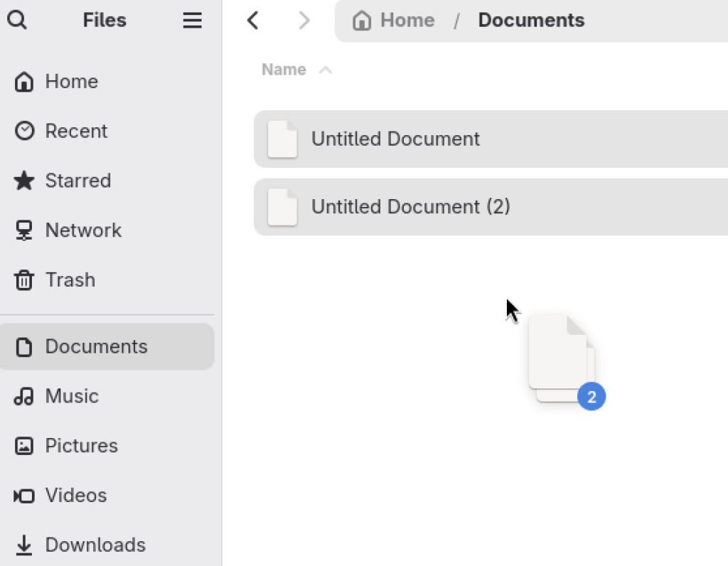Toggle sort direction arrow beside Name
Image resolution: width=728 pixels, height=566 pixels.
pyautogui.click(x=326, y=70)
